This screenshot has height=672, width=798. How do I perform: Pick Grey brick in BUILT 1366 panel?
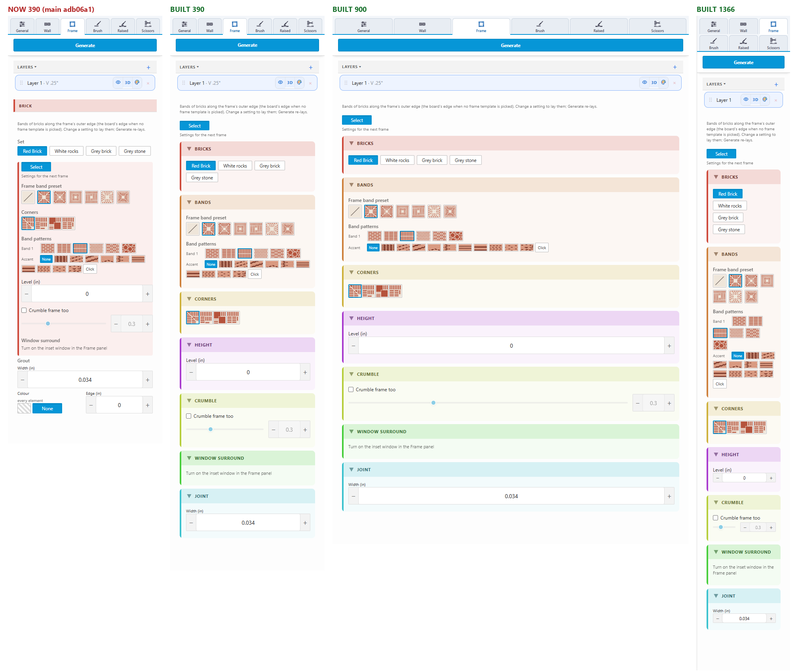coord(728,217)
